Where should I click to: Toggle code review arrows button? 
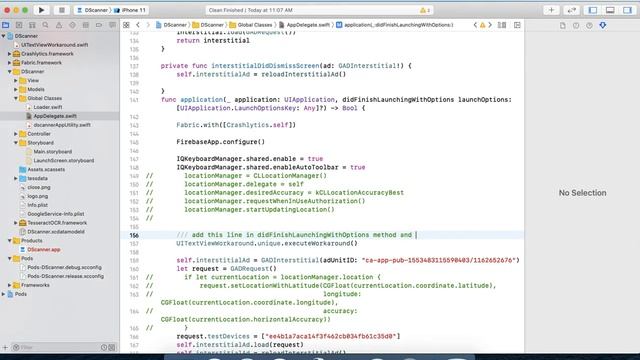click(x=571, y=10)
